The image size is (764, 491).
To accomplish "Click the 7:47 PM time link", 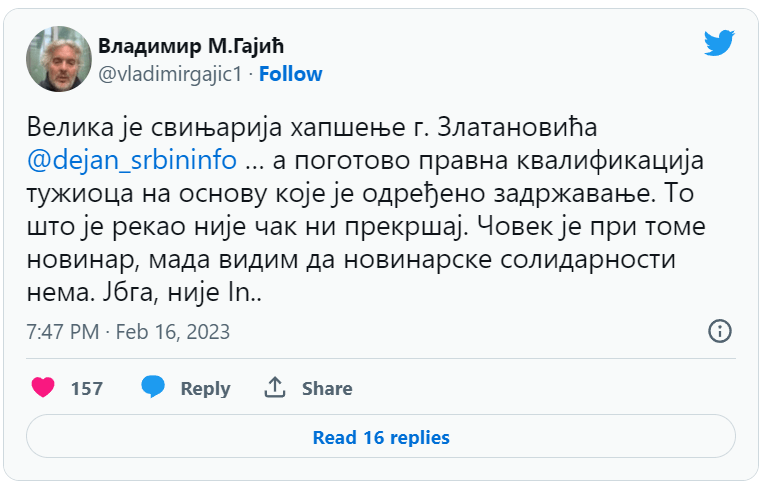I will point(63,331).
